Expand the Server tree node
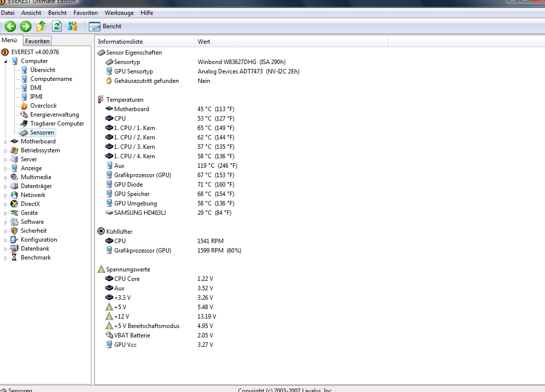Viewport: 545px width, 392px height. 5,160
